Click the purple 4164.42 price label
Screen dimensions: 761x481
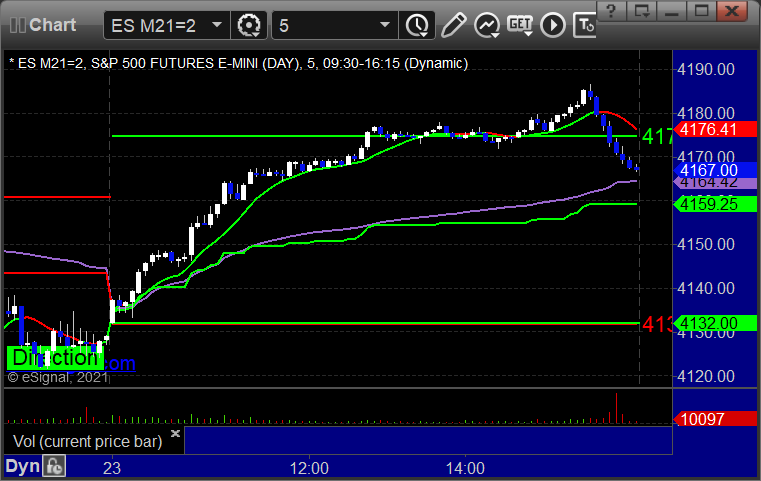pos(715,183)
